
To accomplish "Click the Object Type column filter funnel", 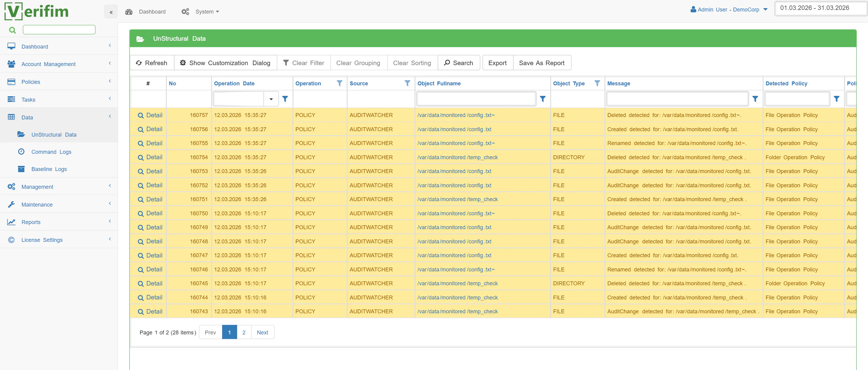I will tap(597, 83).
